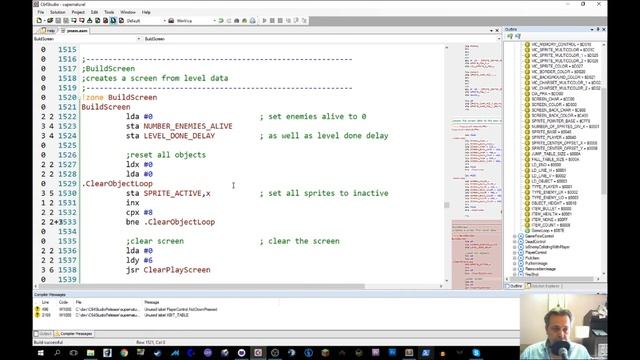Viewport: 640px width, 360px height.
Task: Click the editor vertical scrollbar
Action: tap(447, 163)
